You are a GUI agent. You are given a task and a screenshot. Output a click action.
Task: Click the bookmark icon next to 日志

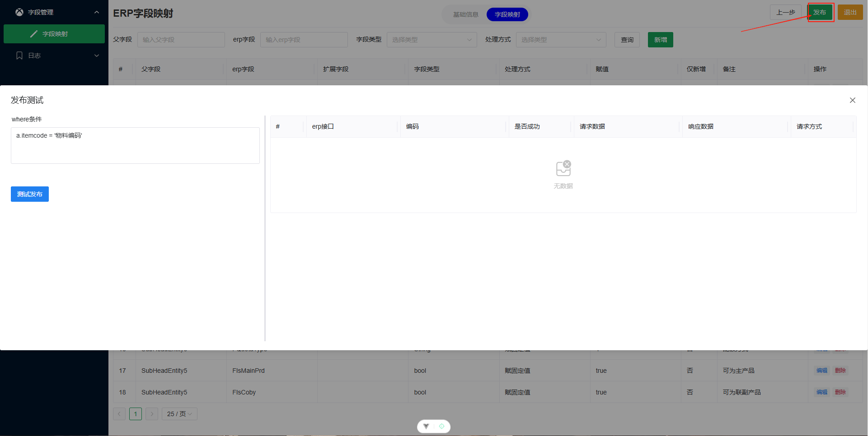point(19,56)
